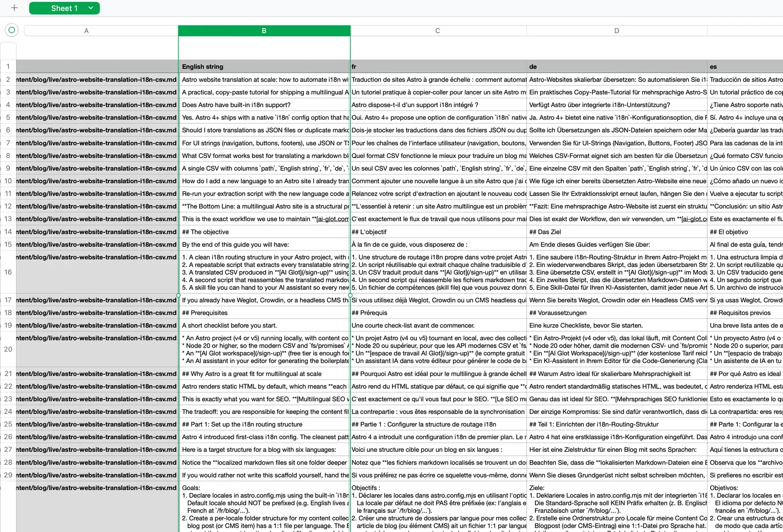Select row 2 path cell in column A
This screenshot has width=783, height=532.
[x=97, y=79]
